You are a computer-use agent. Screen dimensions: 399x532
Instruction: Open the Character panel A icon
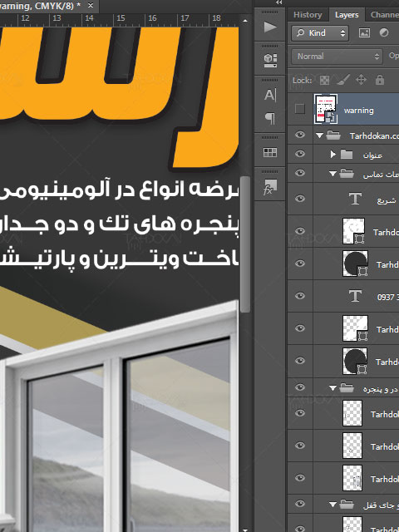tap(270, 95)
